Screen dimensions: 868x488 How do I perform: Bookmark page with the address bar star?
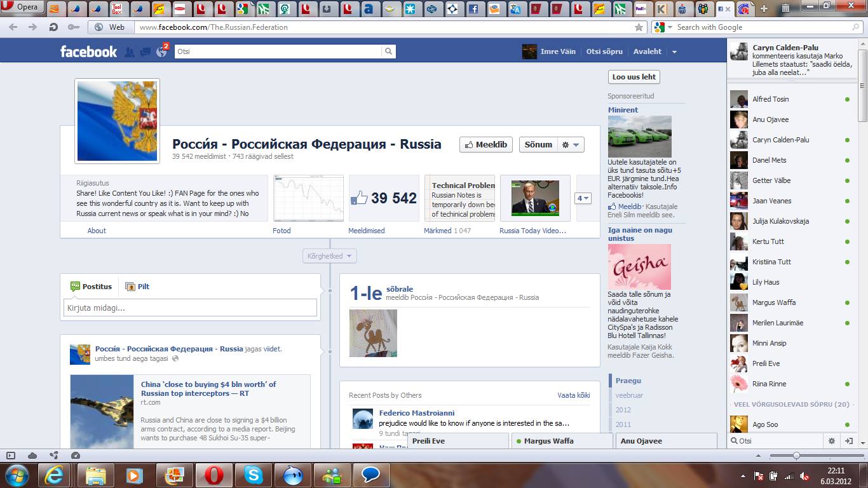[x=639, y=27]
